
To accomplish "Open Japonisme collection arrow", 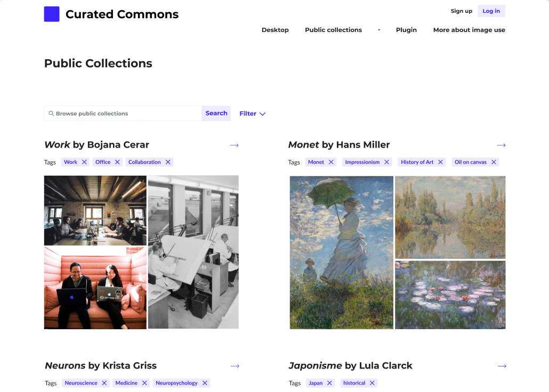I will 502,366.
